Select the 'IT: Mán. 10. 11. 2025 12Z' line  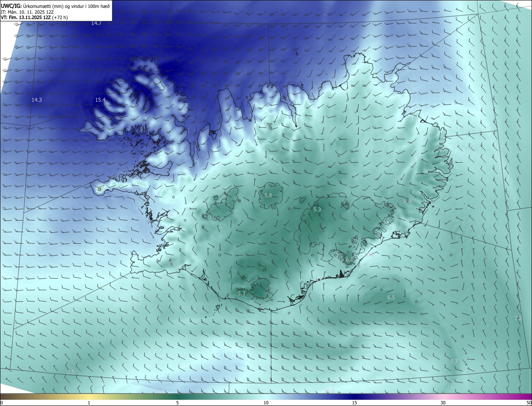click(27, 12)
